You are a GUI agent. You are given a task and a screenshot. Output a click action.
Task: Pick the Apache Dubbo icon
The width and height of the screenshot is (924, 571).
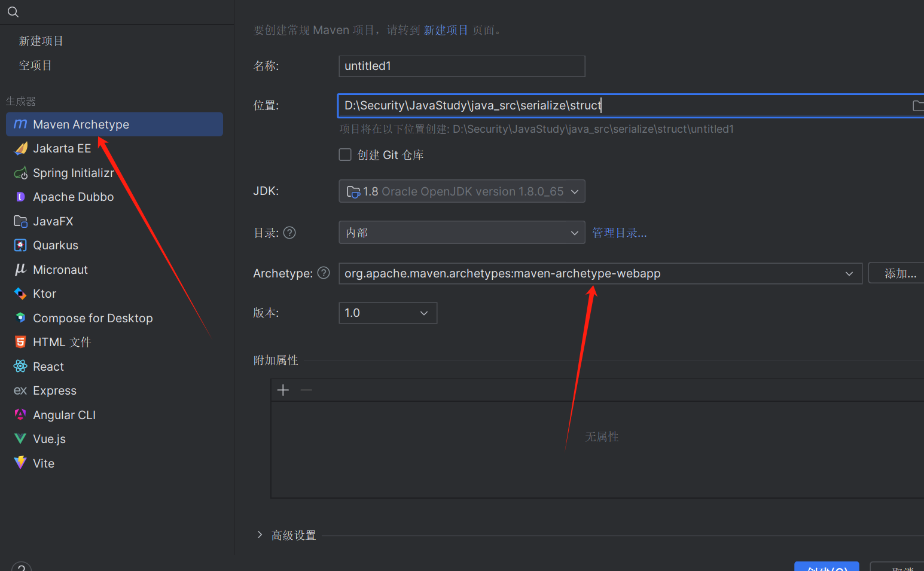[x=20, y=197]
